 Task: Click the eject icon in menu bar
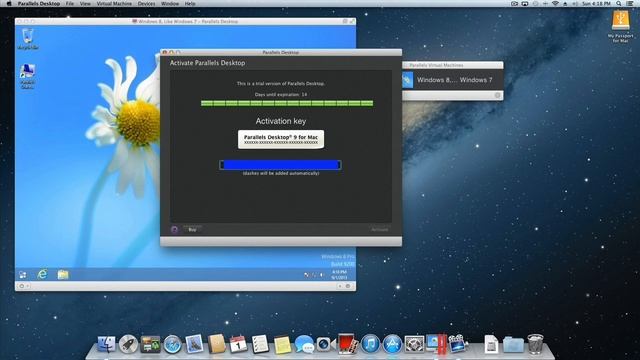(x=565, y=3)
